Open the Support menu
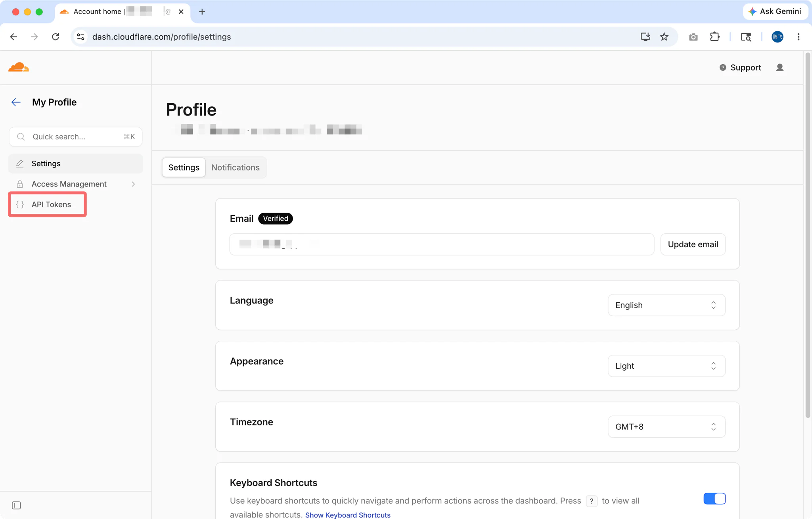812x519 pixels. pos(740,67)
